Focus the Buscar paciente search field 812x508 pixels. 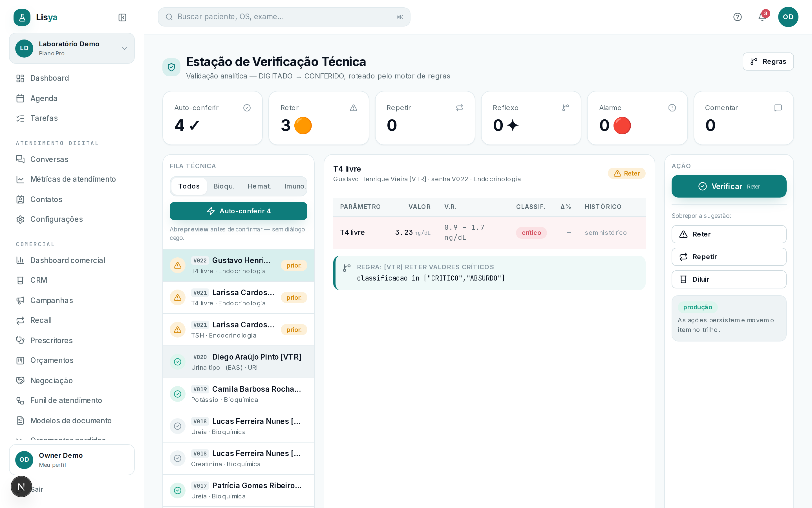(284, 17)
